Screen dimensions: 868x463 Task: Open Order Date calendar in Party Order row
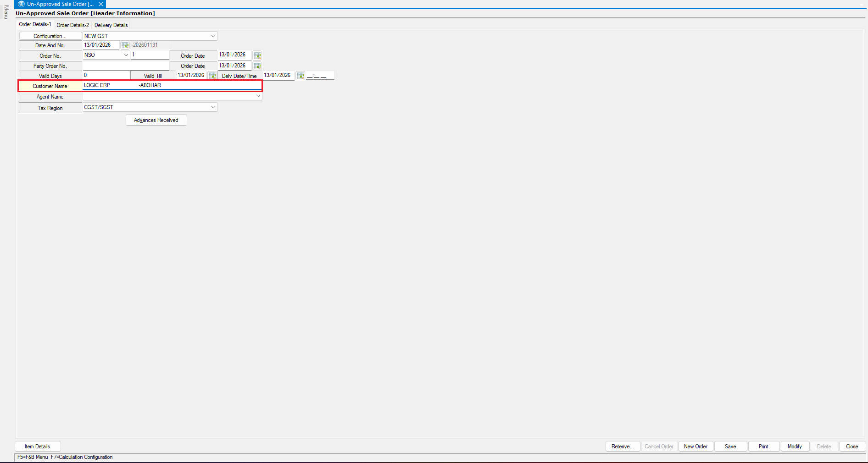click(x=257, y=66)
